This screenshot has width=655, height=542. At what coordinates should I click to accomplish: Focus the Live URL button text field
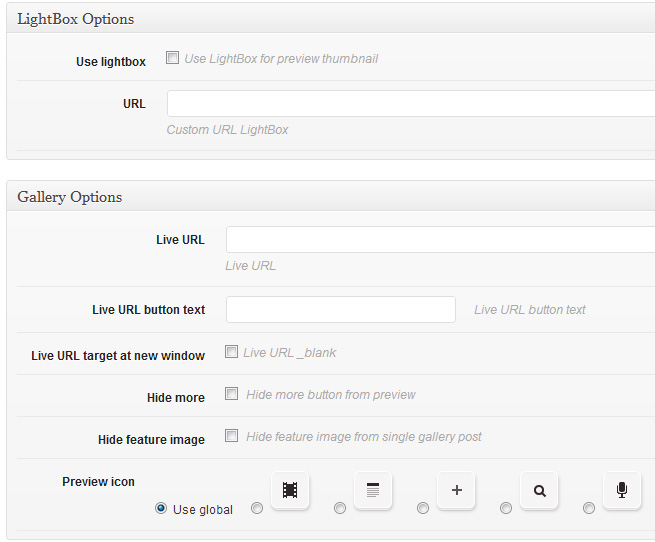(x=341, y=309)
